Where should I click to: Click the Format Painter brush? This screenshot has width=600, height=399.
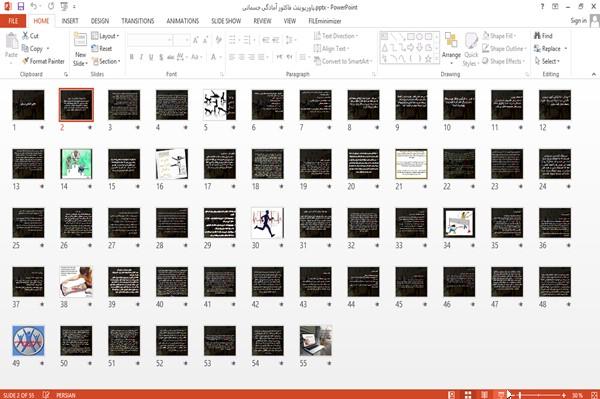click(25, 61)
